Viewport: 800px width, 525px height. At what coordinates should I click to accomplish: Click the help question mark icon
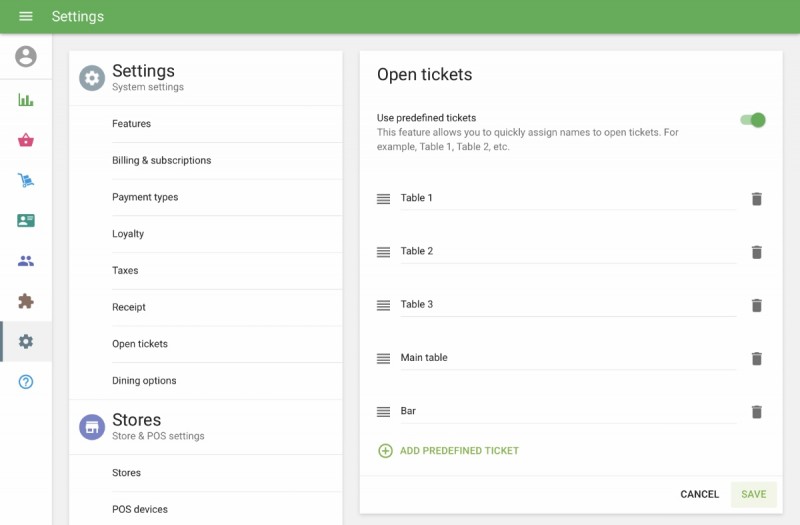pos(26,382)
